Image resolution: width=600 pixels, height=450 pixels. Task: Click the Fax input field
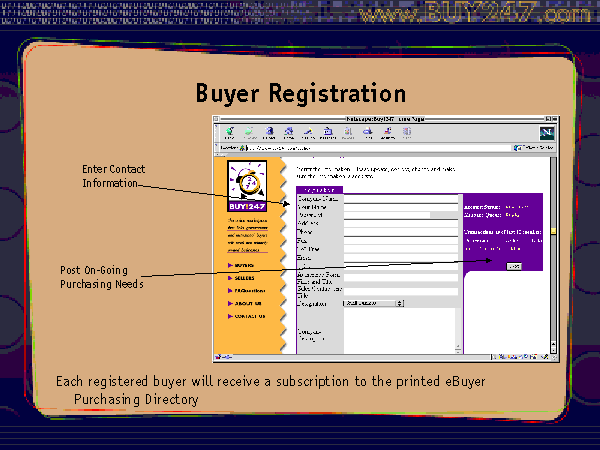pos(401,241)
